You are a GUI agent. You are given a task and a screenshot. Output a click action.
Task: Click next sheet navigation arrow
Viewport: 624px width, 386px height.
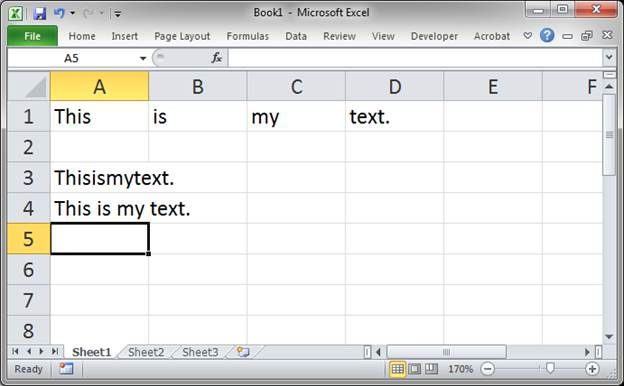pyautogui.click(x=41, y=351)
